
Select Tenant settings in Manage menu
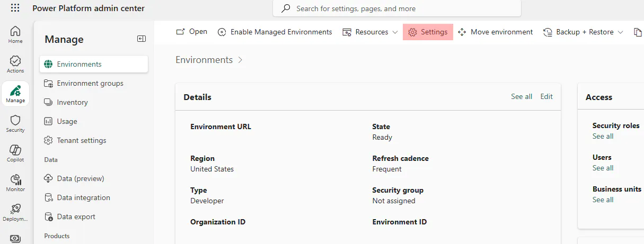[82, 140]
